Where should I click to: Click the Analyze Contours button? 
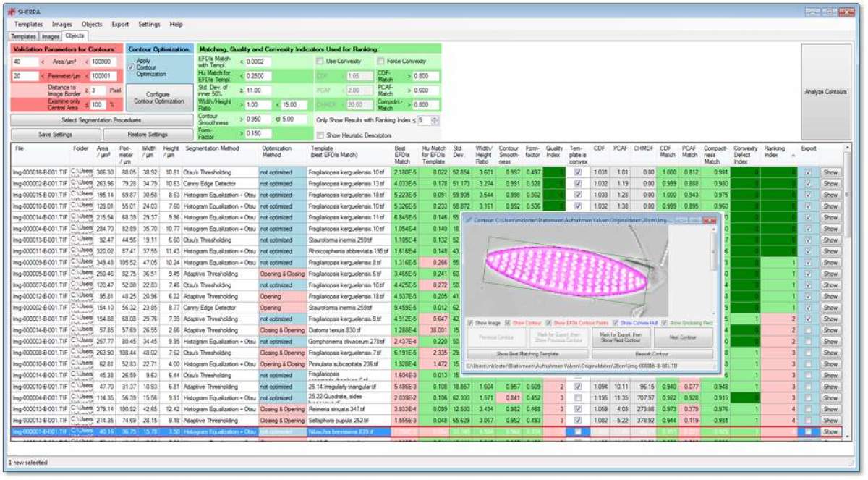(825, 92)
